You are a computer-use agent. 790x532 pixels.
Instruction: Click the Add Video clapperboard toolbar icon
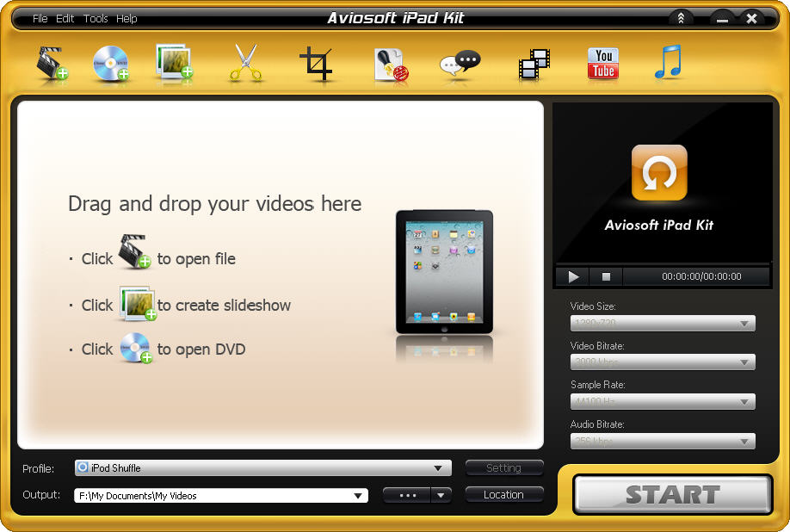pos(52,64)
